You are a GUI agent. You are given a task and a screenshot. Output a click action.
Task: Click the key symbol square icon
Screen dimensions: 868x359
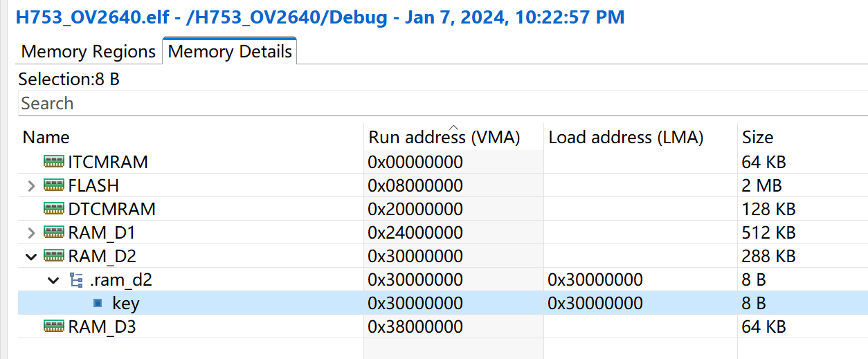(x=98, y=303)
